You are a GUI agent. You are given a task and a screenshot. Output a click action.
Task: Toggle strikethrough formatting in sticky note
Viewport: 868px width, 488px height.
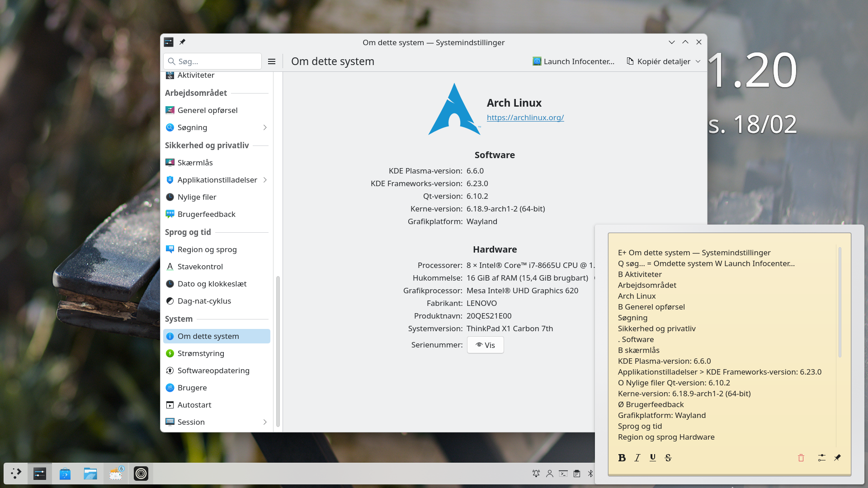(668, 458)
